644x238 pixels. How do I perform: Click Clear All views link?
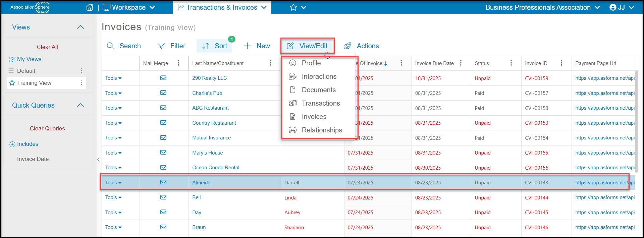click(x=47, y=47)
